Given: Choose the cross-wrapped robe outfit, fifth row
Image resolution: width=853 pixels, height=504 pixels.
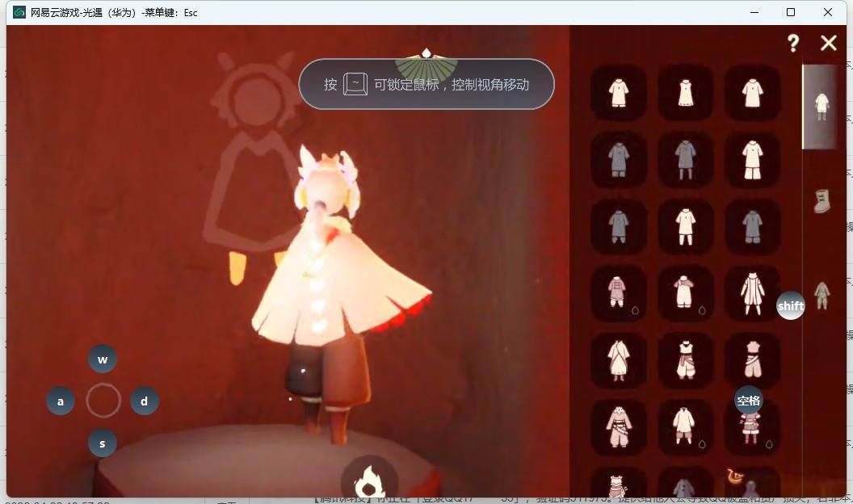Looking at the screenshot, I should click(619, 360).
